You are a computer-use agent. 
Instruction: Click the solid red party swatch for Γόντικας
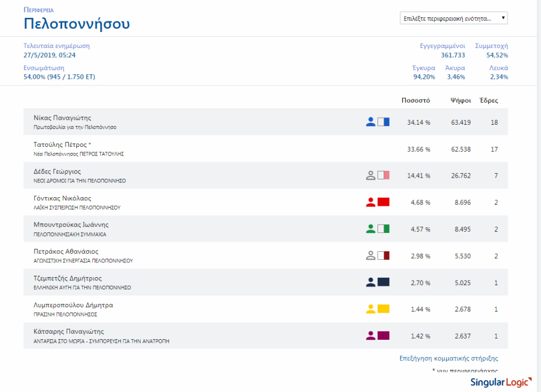point(384,202)
